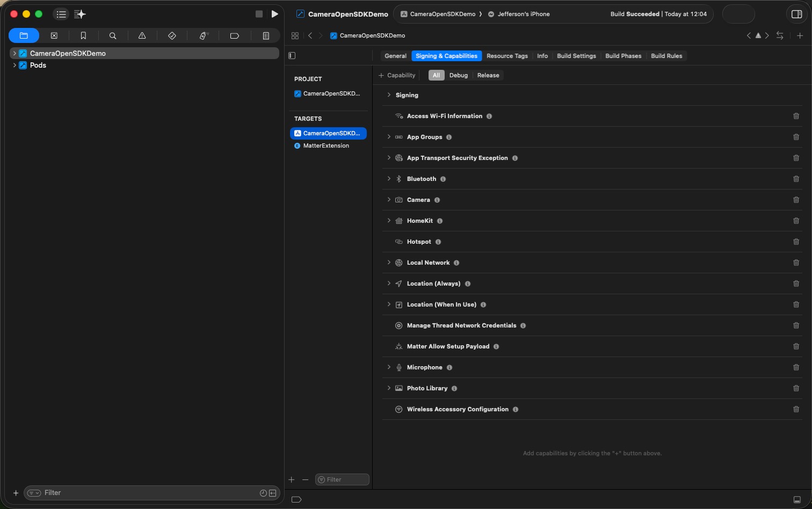Open the Find navigator magnifier icon
Image resolution: width=812 pixels, height=509 pixels.
(x=113, y=36)
